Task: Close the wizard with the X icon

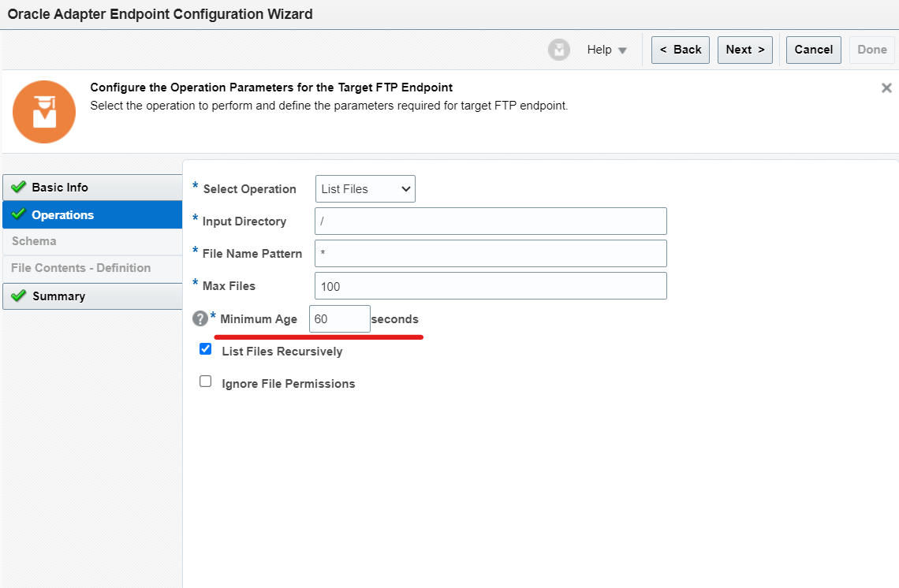Action: 886,87
